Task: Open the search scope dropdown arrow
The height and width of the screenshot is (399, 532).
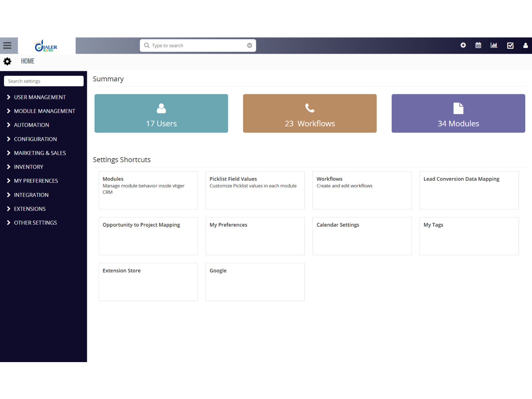Action: 249,45
